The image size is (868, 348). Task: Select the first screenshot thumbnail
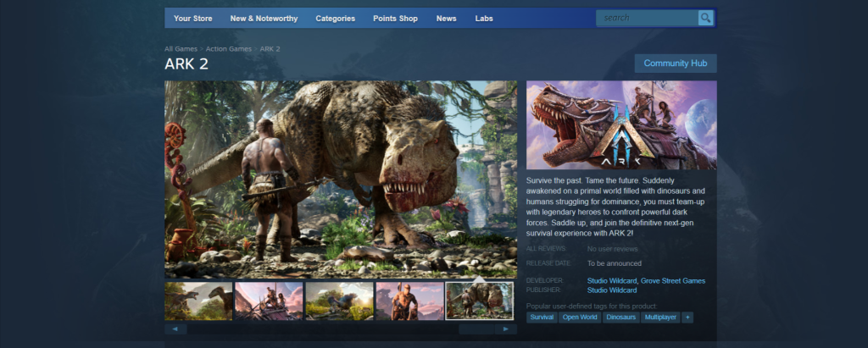[x=198, y=301]
